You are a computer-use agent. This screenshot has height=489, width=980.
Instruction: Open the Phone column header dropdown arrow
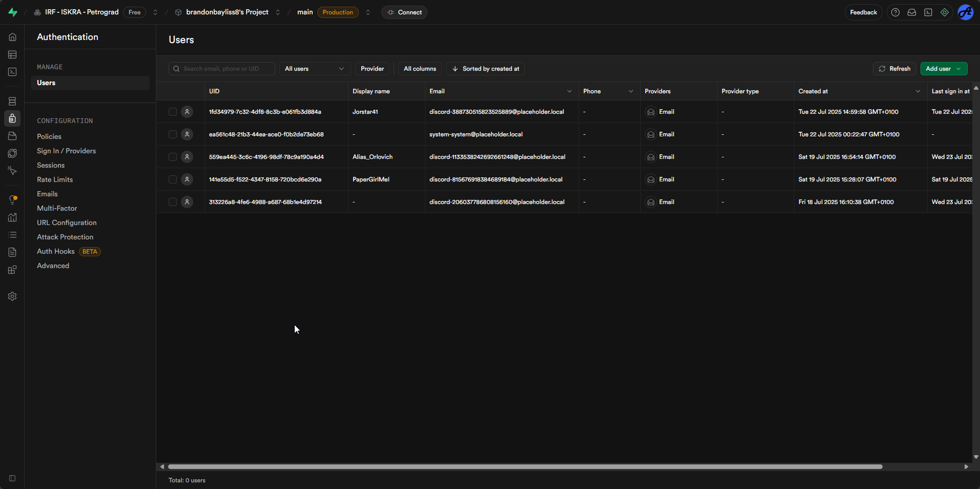[631, 91]
